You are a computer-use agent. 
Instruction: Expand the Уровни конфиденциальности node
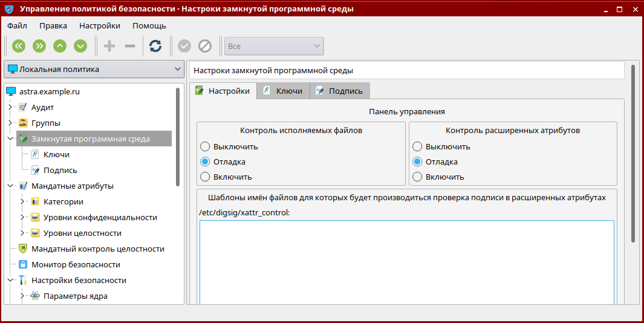coord(23,217)
